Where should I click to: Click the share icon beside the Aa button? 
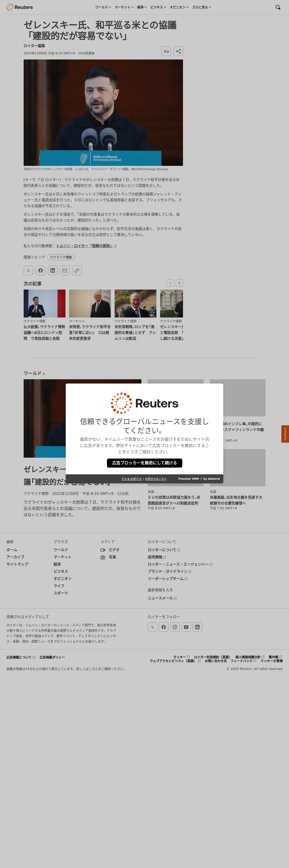[x=178, y=51]
